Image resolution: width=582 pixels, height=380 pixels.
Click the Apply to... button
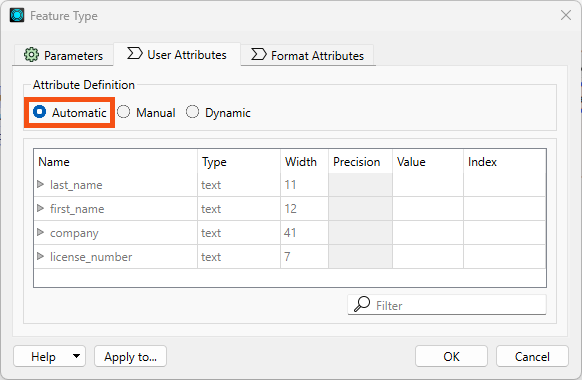pos(130,356)
